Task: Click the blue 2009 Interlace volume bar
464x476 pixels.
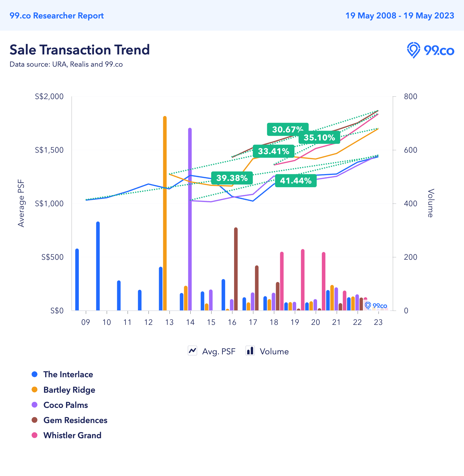Action: tap(77, 279)
